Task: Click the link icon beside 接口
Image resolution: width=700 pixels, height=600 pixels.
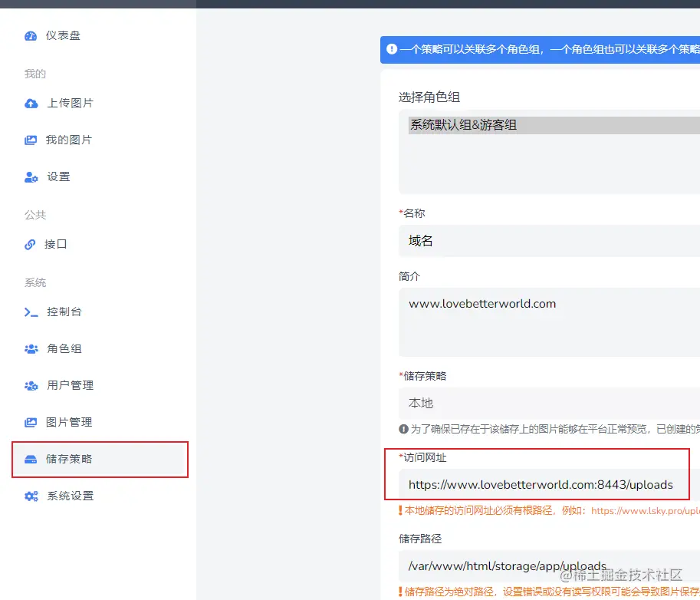Action: (x=30, y=245)
